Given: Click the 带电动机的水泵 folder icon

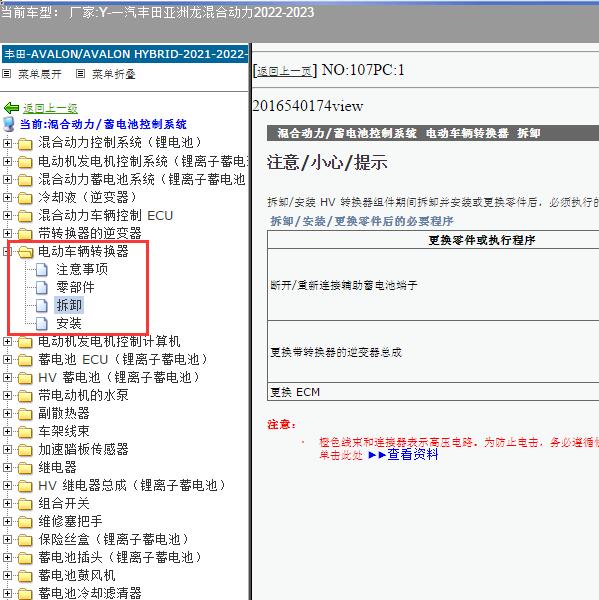Looking at the screenshot, I should (25, 396).
